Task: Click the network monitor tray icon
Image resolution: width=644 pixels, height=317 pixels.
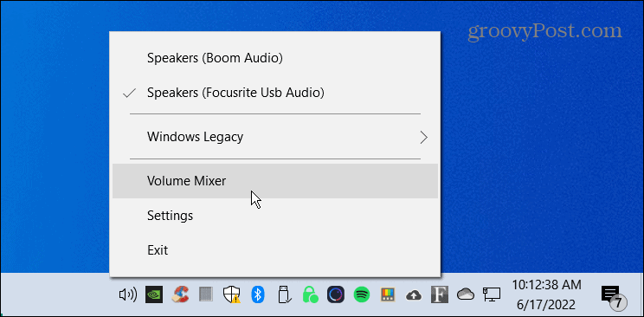Action: 492,294
